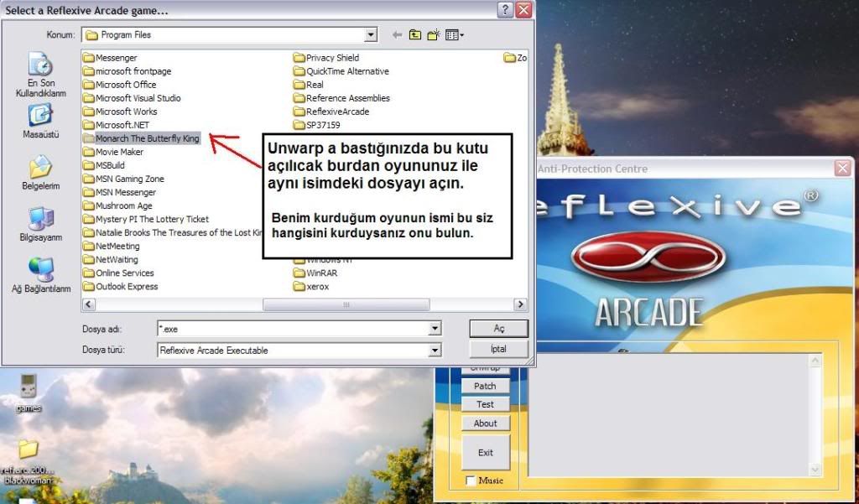Select the Messenger folder
The width and height of the screenshot is (859, 504).
pyautogui.click(x=110, y=58)
